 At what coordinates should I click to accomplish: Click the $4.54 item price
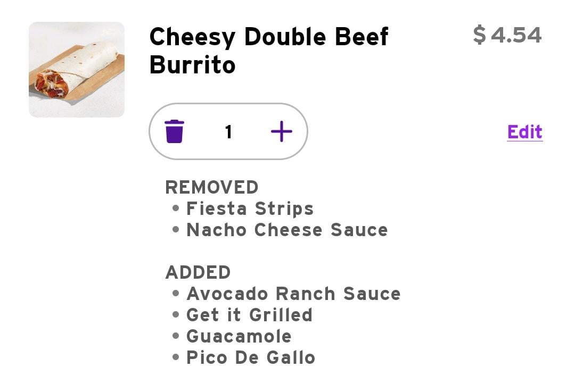(507, 35)
